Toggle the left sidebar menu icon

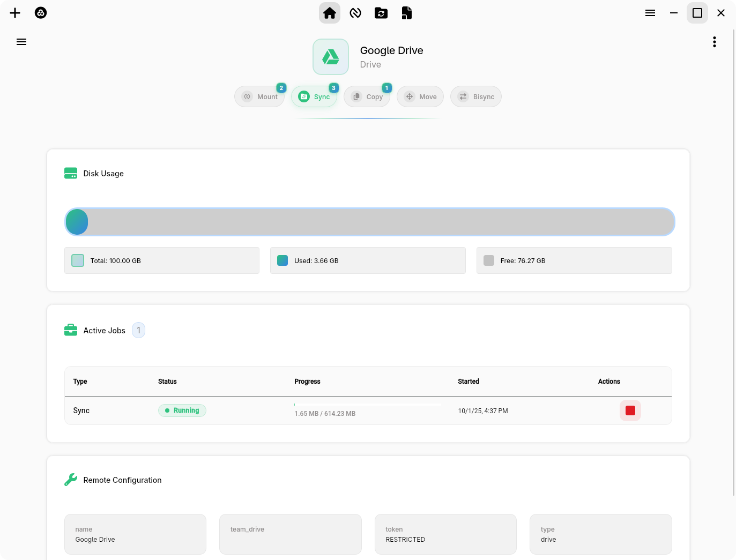tap(21, 42)
